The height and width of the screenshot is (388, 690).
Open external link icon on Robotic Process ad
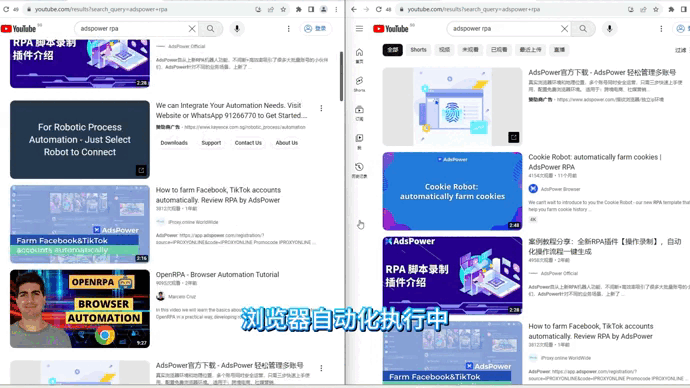tap(141, 170)
